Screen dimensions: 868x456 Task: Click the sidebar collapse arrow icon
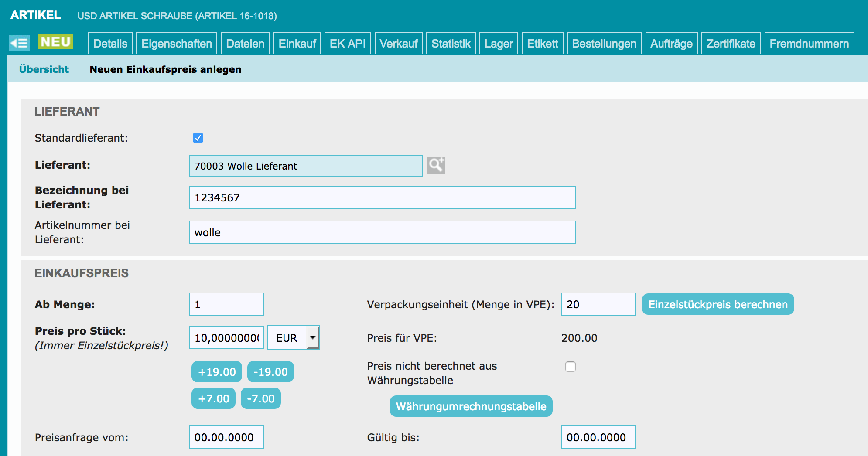point(19,43)
